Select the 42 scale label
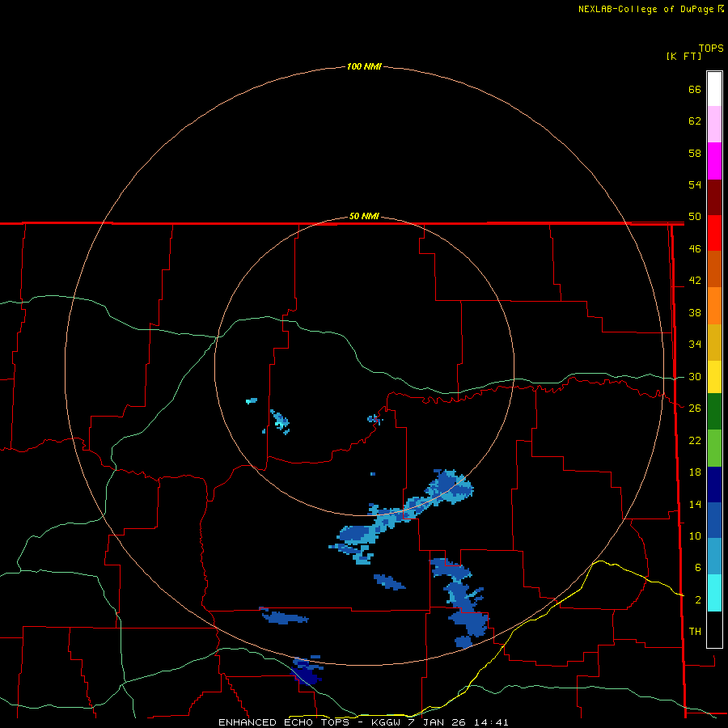 click(x=695, y=281)
